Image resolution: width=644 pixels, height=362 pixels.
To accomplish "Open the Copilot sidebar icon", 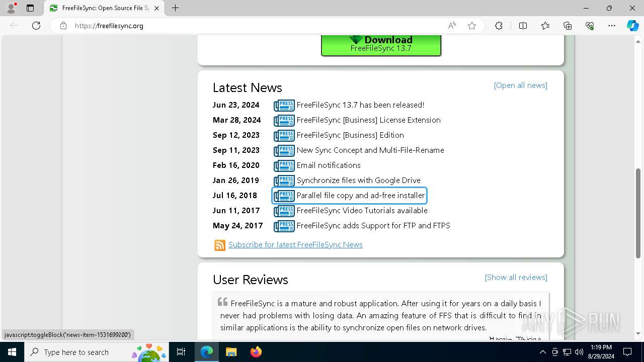I will pos(632,26).
